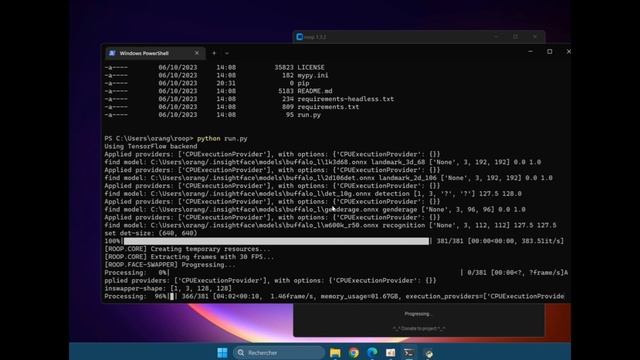Click the requirements-headless.txt file name
The image size is (640, 360).
(x=345, y=99)
